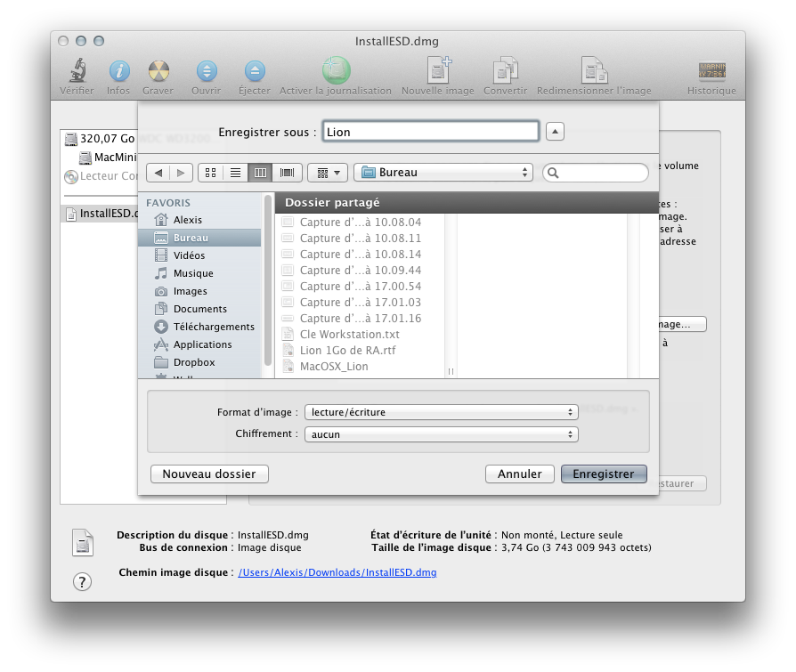
Task: Select Documents in favorites sidebar
Action: tap(199, 309)
